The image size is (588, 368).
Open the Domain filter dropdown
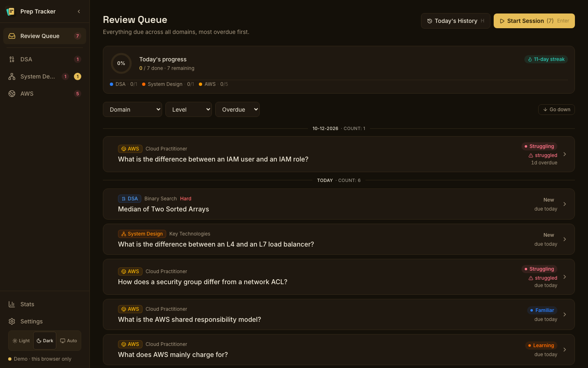[132, 110]
